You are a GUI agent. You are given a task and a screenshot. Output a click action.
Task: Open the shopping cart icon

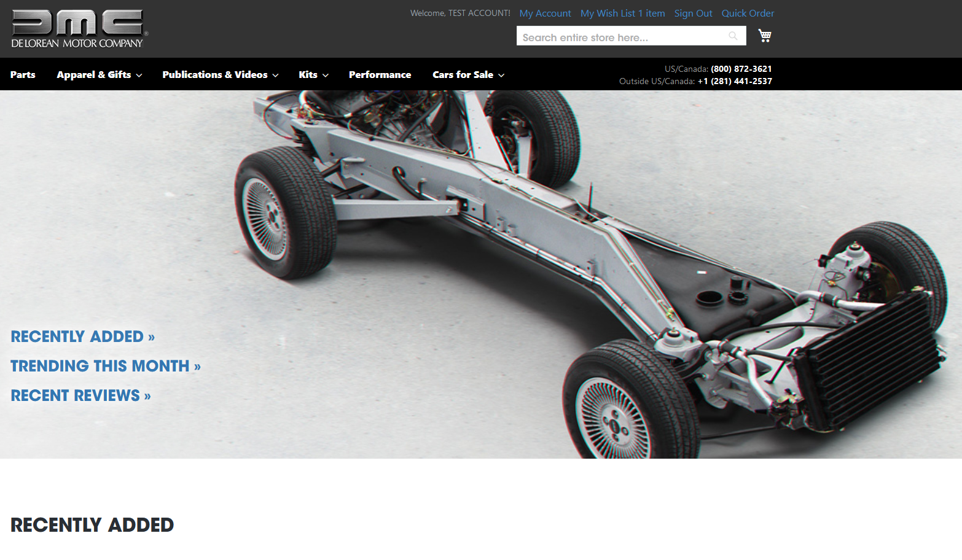point(764,36)
